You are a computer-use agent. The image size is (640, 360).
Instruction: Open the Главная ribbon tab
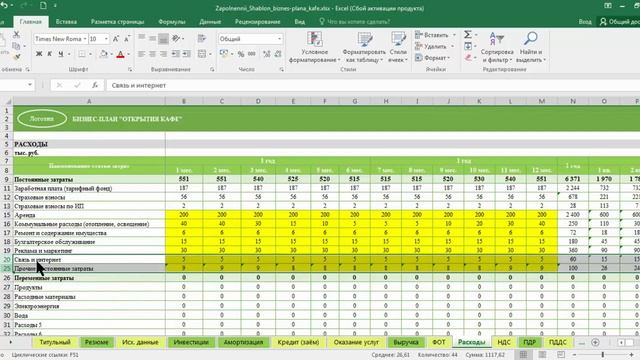click(x=31, y=22)
